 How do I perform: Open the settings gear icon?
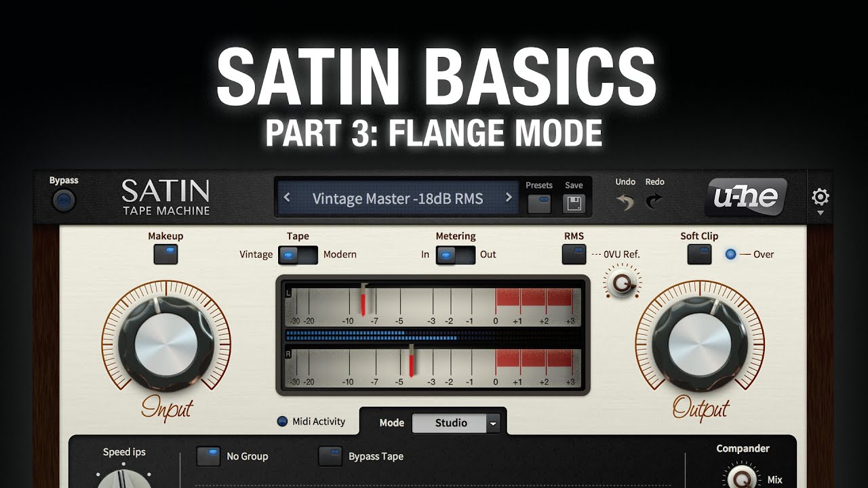[820, 197]
